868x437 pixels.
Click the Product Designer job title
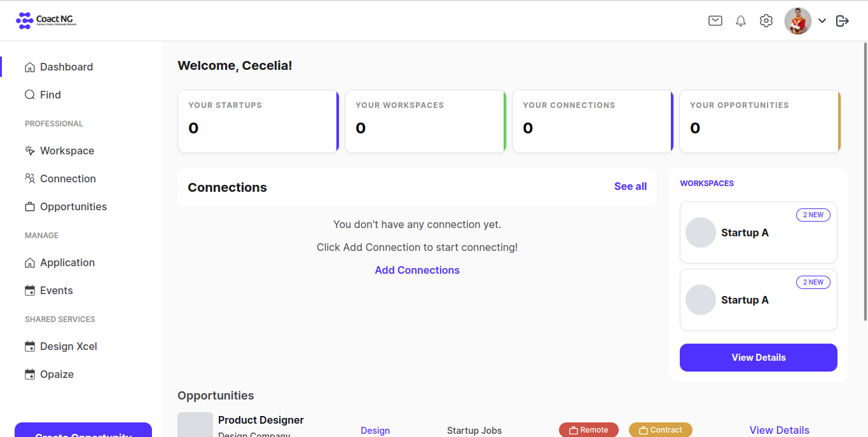point(261,420)
